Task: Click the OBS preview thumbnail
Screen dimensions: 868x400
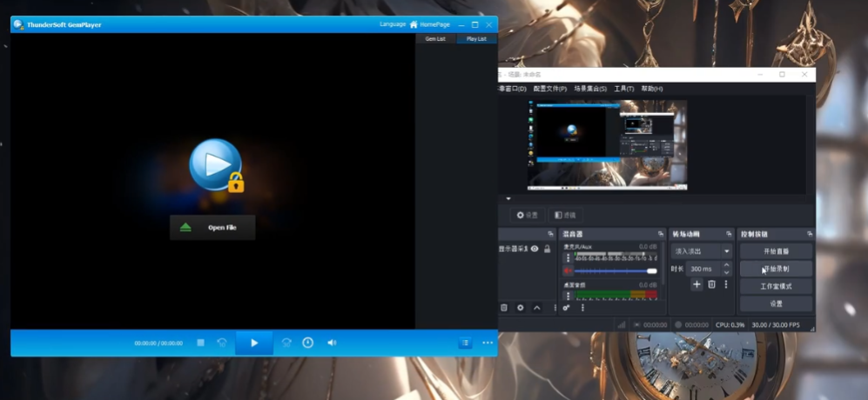Action: click(x=608, y=145)
